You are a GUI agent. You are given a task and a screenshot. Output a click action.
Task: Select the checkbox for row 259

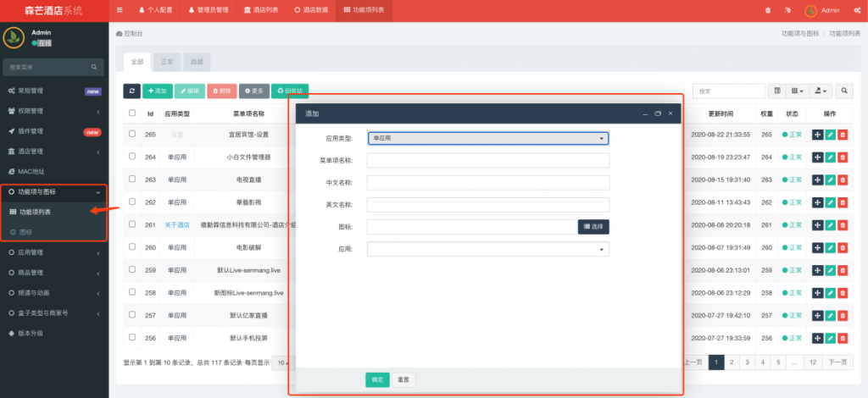coord(132,270)
